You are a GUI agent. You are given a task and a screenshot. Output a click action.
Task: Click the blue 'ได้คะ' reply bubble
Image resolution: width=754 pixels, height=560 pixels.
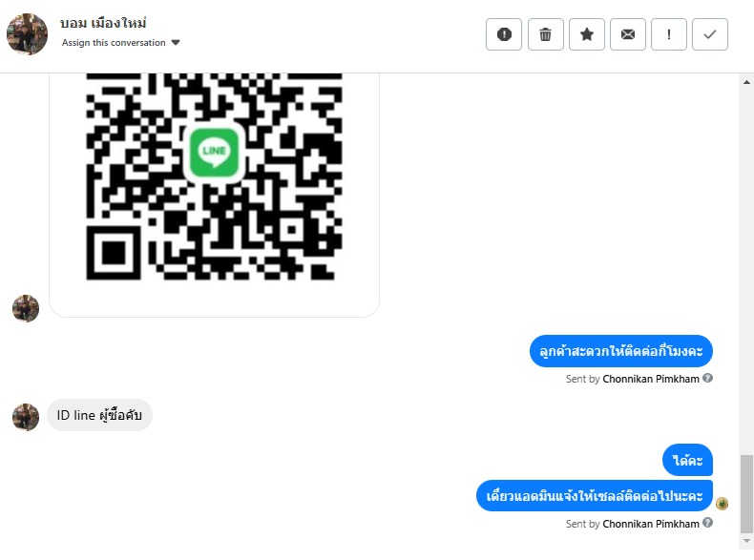pyautogui.click(x=687, y=461)
